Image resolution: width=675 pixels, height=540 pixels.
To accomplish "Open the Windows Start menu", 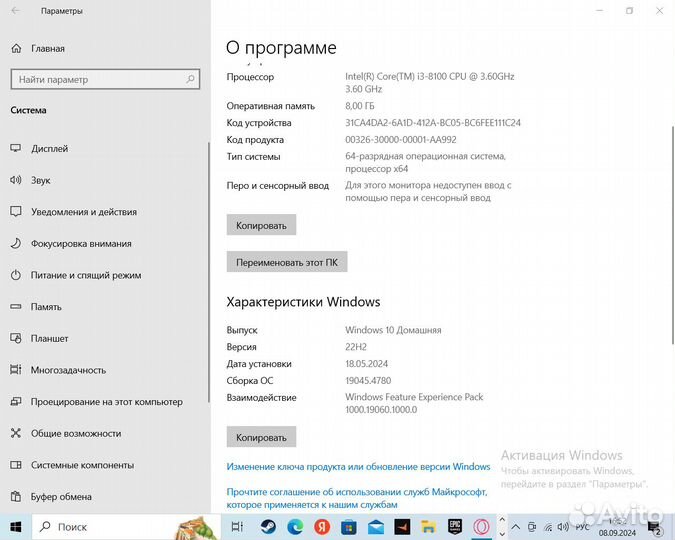I will point(16,527).
